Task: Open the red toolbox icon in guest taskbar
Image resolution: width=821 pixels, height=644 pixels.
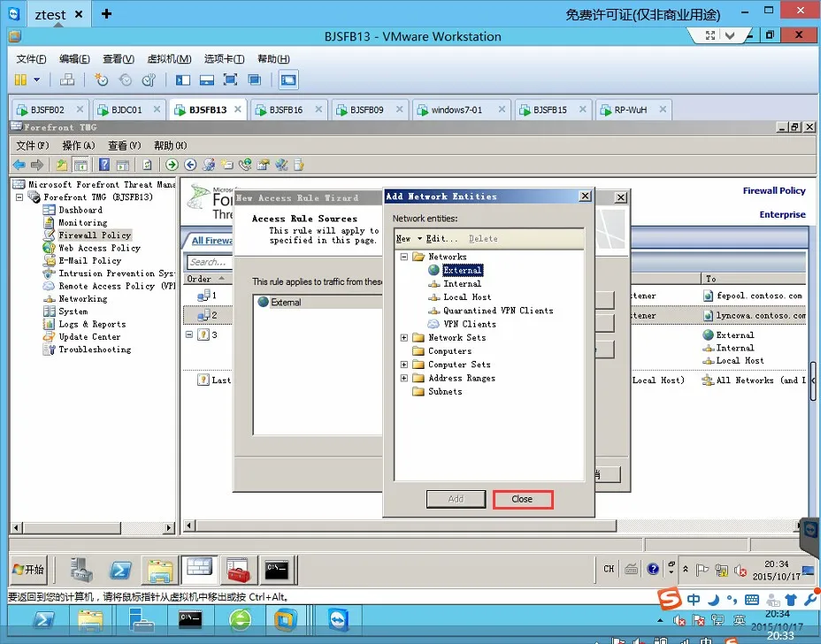Action: 238,570
